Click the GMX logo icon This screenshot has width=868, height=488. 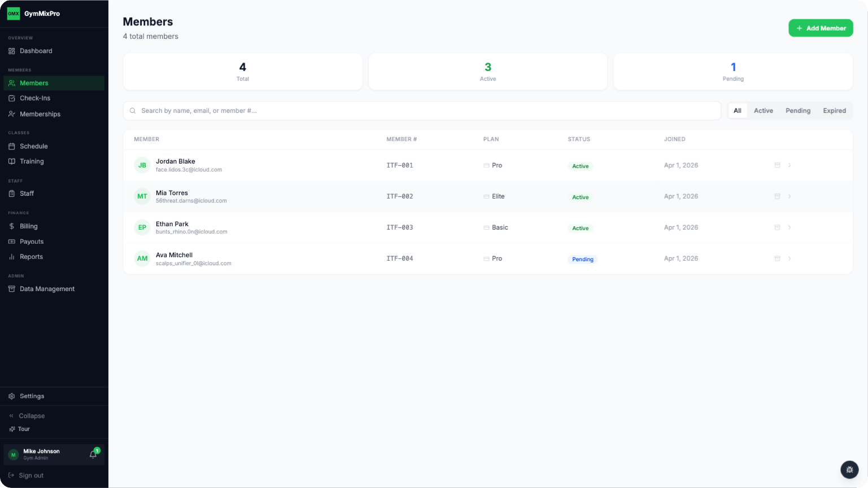click(14, 13)
